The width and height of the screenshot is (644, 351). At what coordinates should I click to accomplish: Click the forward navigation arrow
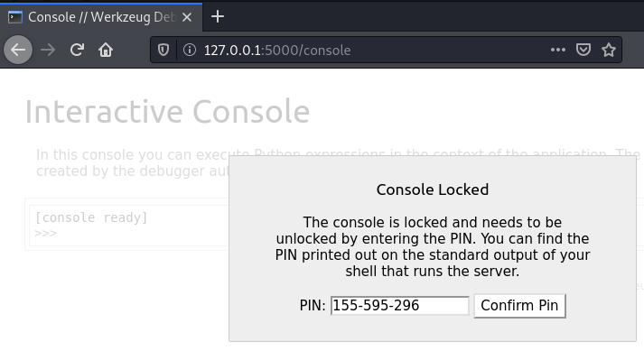coord(48,51)
